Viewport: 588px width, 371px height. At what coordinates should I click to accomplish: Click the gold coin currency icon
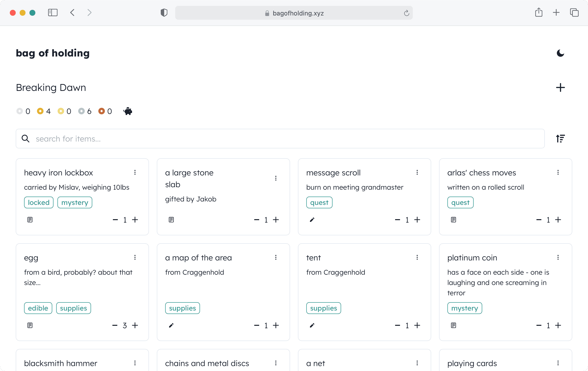pos(40,111)
